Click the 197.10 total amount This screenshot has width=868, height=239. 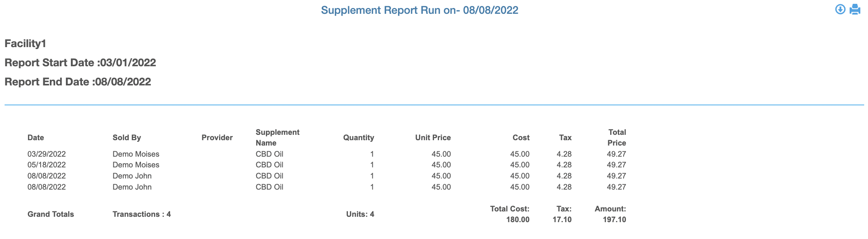point(614,219)
